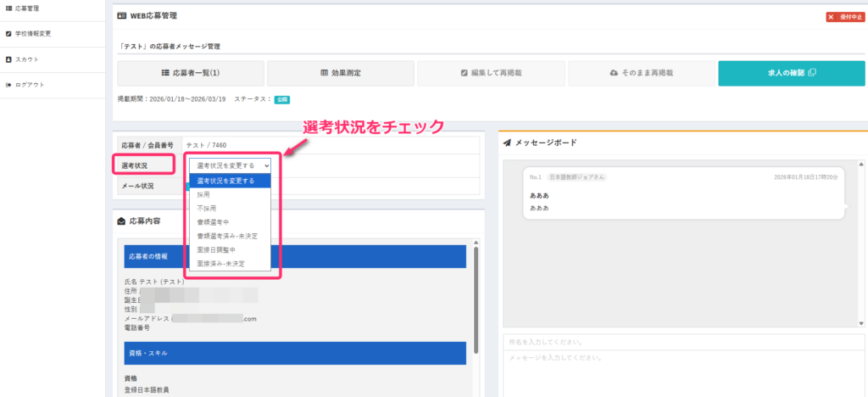Click the 学校情報変更 edit icon
This screenshot has height=397, width=868.
[x=8, y=34]
